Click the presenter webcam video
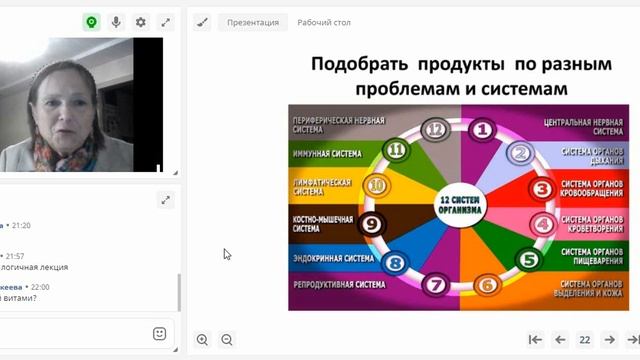Screen dimensions: 640x360 81,104
